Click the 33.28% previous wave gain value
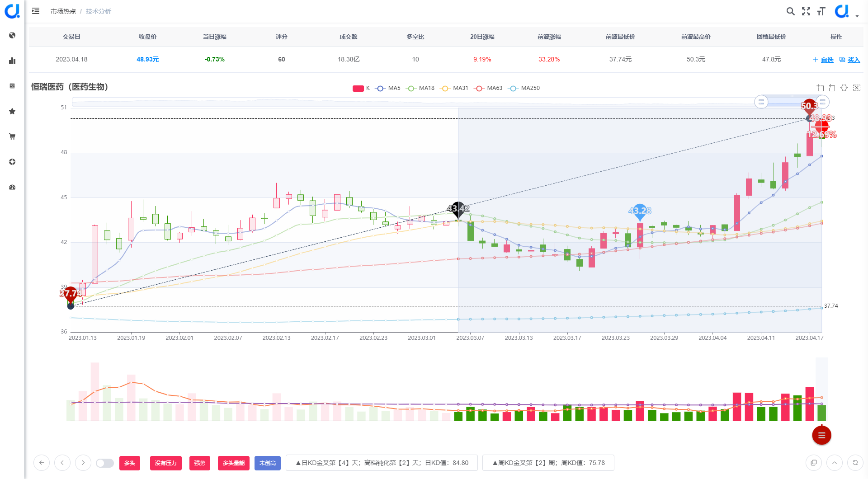Image resolution: width=868 pixels, height=479 pixels. coord(549,59)
